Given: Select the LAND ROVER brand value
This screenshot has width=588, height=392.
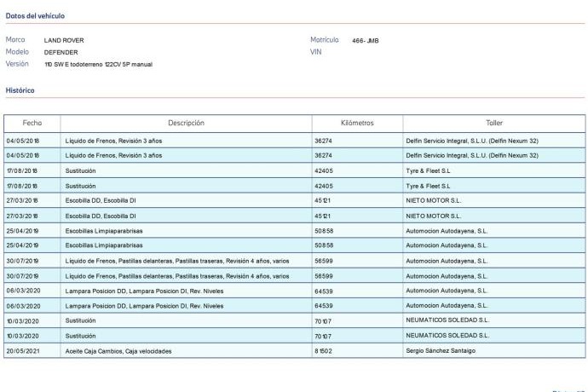Looking at the screenshot, I should (x=64, y=40).
